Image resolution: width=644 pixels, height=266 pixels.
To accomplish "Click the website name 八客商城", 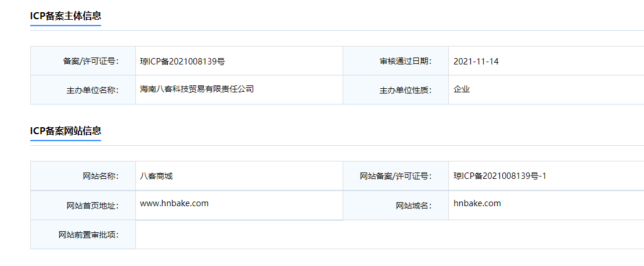I will tap(156, 176).
